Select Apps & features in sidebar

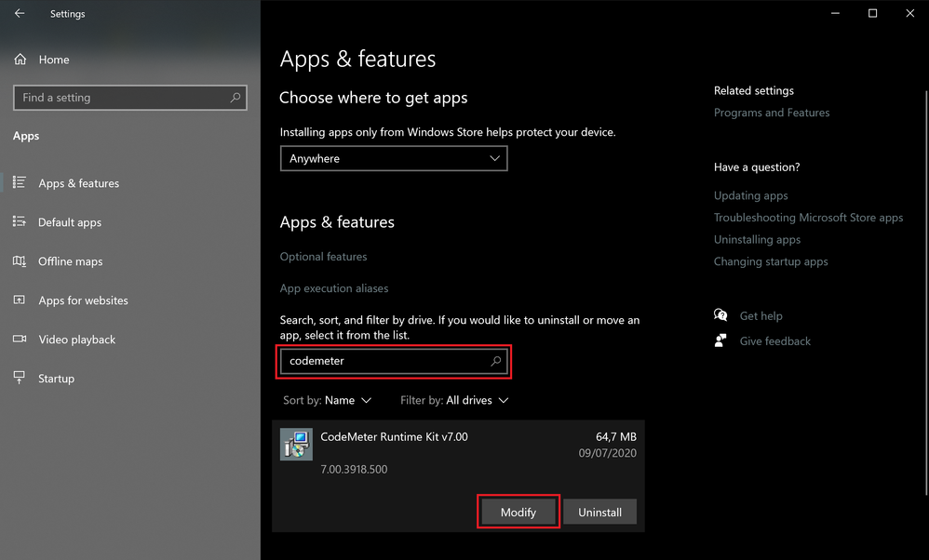(78, 183)
